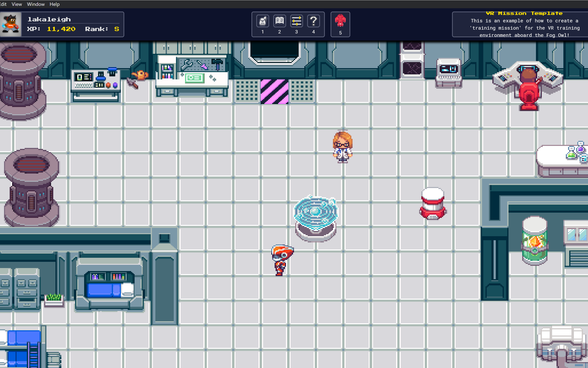Open the journal book icon

(x=279, y=21)
